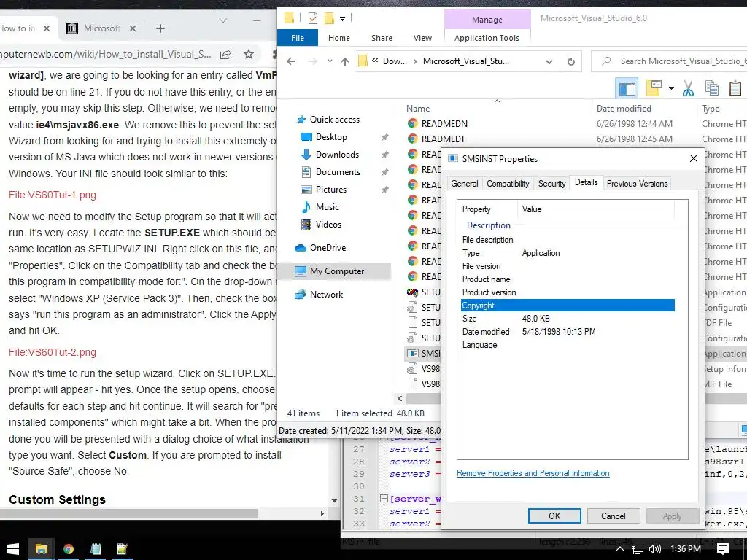This screenshot has width=747, height=560.
Task: Expand the Explorer address bar history dropdown
Action: coord(549,61)
